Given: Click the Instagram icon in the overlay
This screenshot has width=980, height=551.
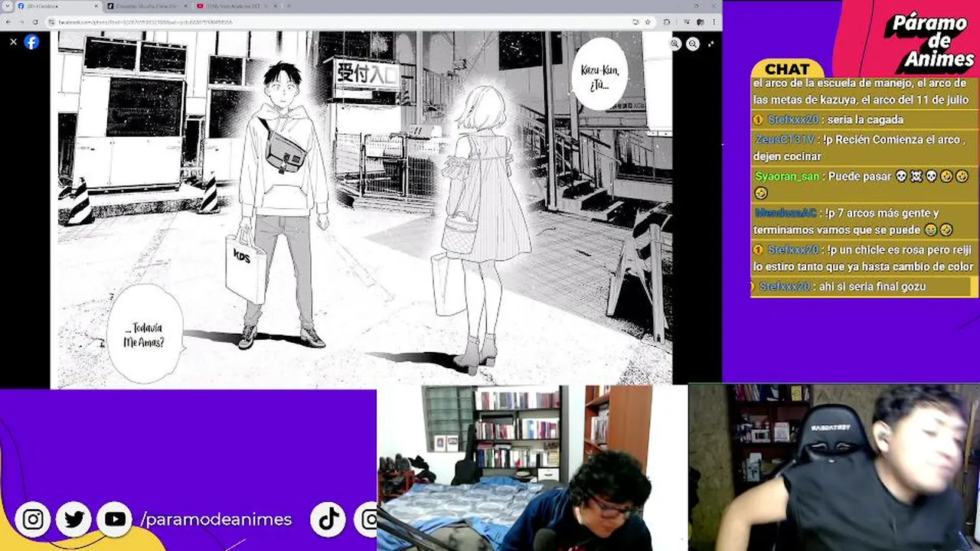Looking at the screenshot, I should click(33, 520).
